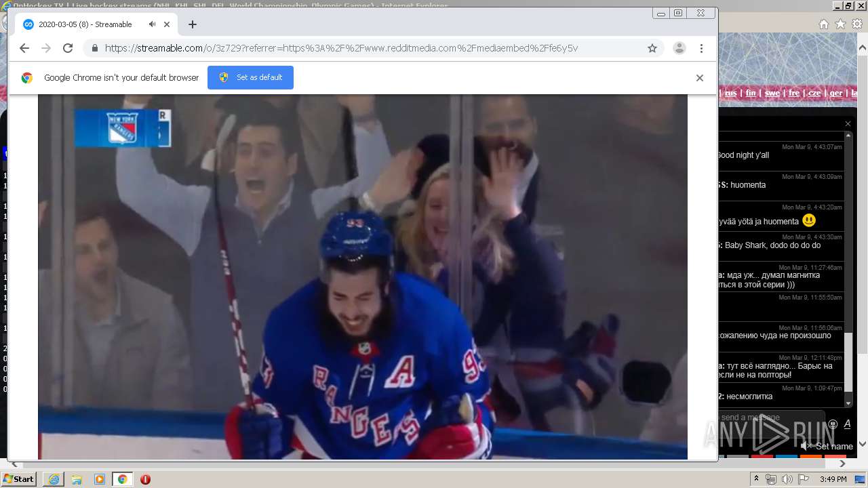Go back using Chrome's back arrow

24,48
